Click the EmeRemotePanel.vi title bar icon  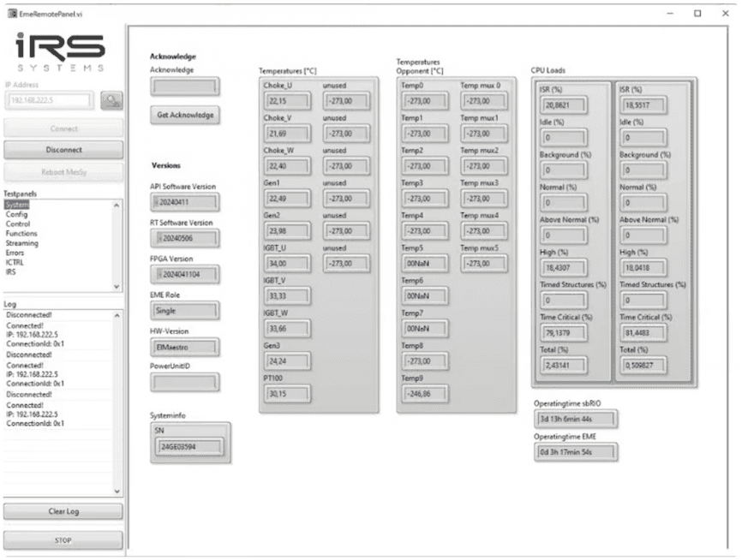point(12,14)
